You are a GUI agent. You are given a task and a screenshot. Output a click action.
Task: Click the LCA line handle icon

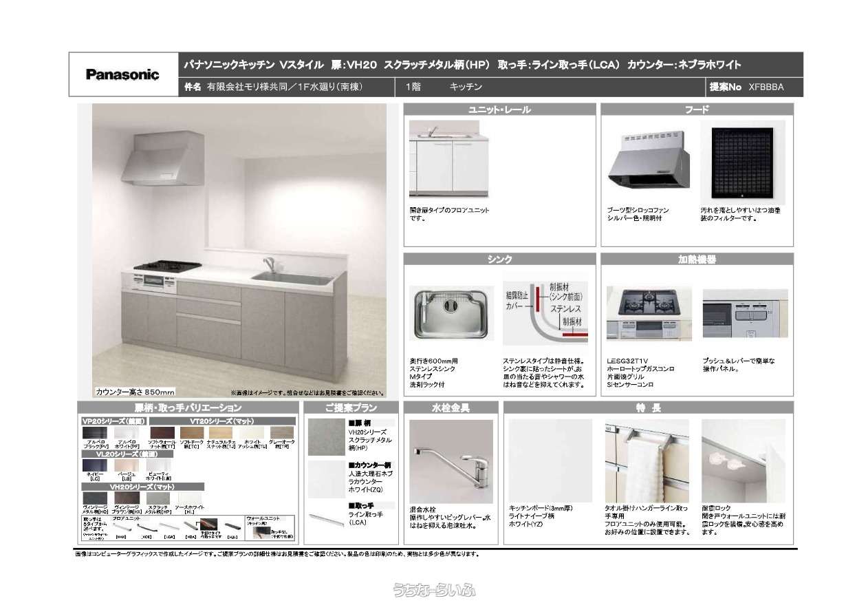pyautogui.click(x=169, y=525)
